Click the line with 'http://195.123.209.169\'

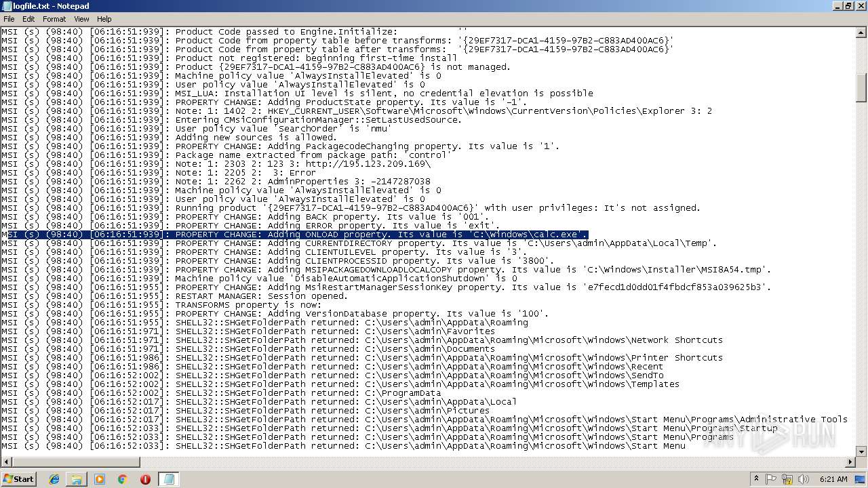pos(216,164)
